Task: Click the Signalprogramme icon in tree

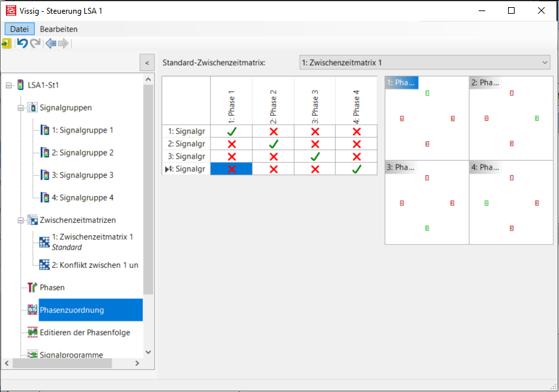Action: pyautogui.click(x=33, y=354)
